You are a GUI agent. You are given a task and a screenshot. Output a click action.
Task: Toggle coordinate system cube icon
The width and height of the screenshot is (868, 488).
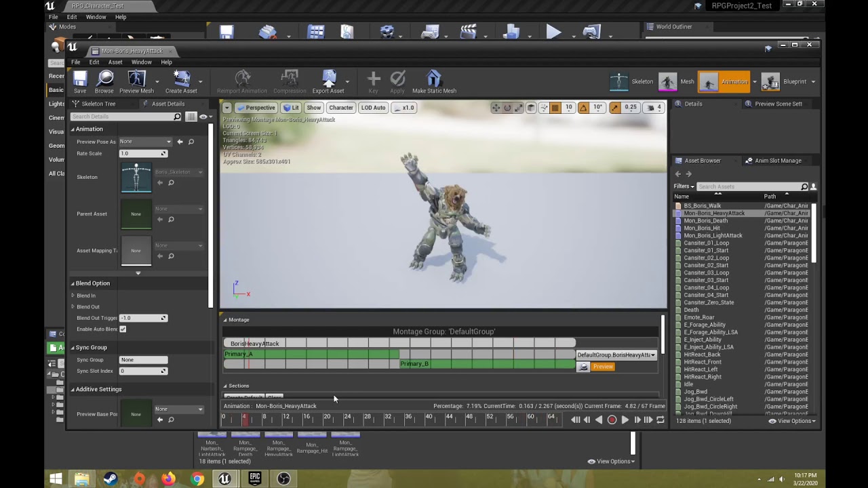click(x=532, y=108)
